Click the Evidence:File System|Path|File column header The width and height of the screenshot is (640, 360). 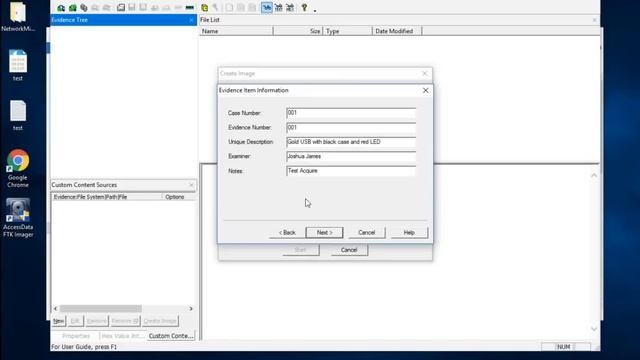click(x=107, y=197)
